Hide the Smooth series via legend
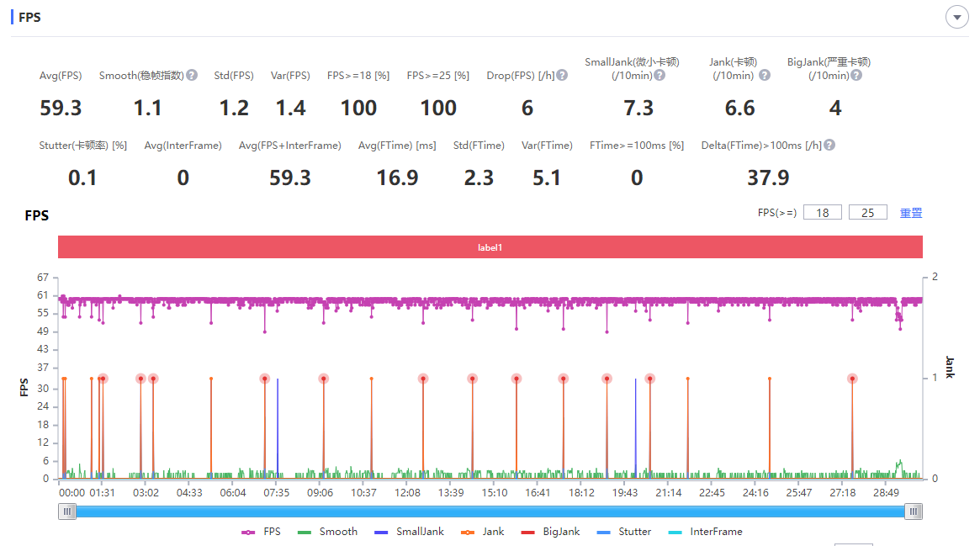 (328, 532)
